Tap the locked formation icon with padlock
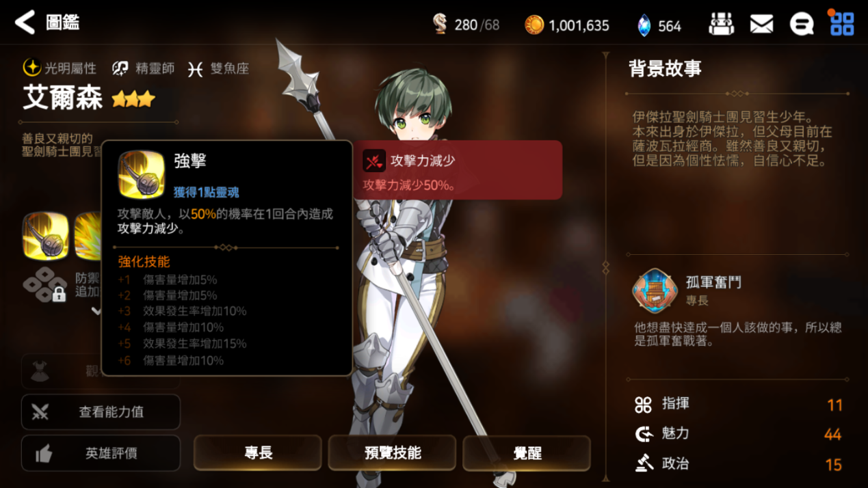The image size is (868, 488). tap(45, 284)
